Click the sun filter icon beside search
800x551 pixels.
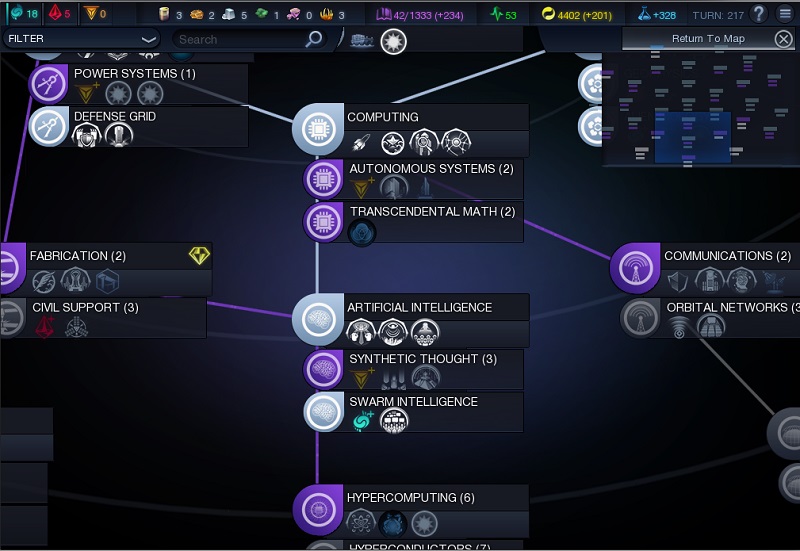[393, 41]
